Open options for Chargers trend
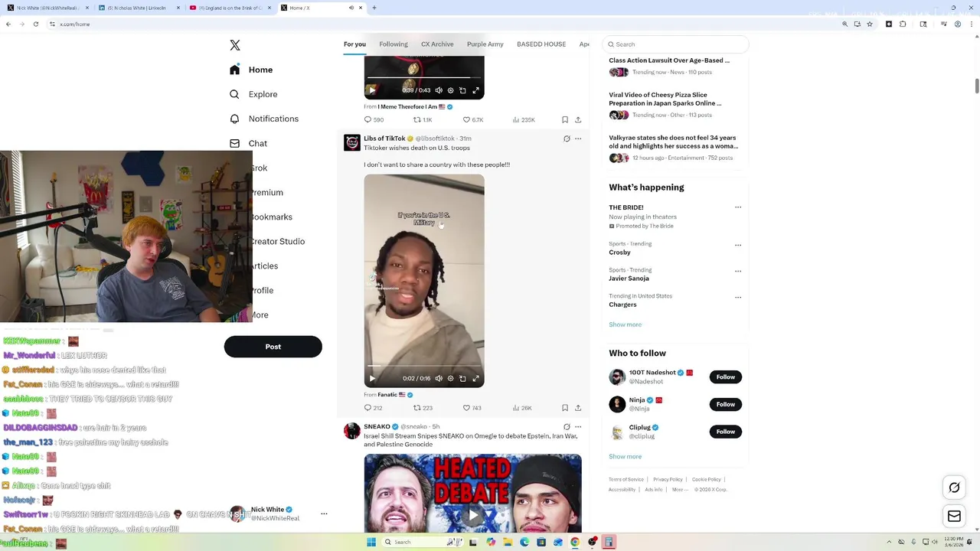Screen dimensions: 980x551 click(x=738, y=297)
